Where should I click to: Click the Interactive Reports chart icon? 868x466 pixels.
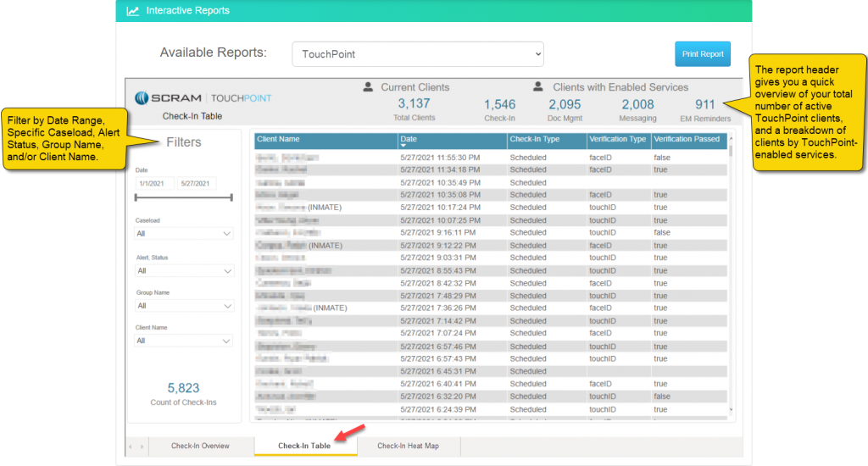coord(133,11)
